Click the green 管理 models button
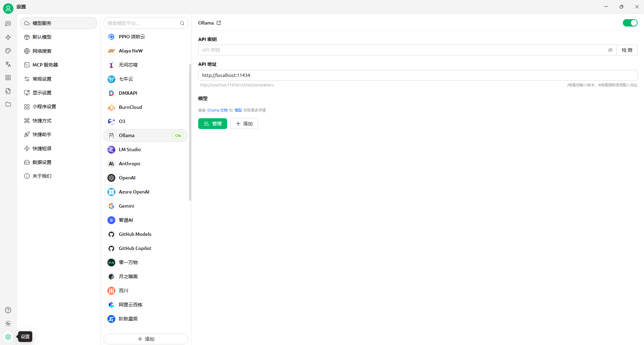Viewport: 644px width, 345px height. [212, 124]
